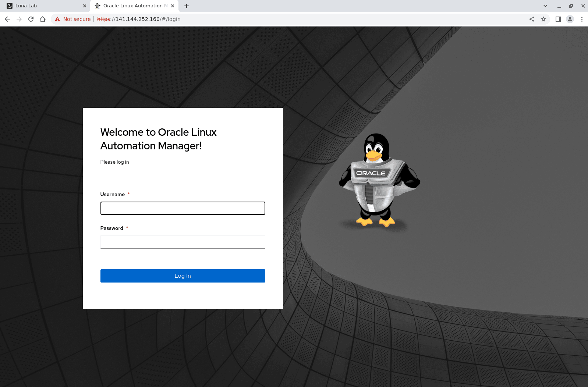Open the browser profile avatar
This screenshot has height=387, width=588.
click(x=570, y=19)
